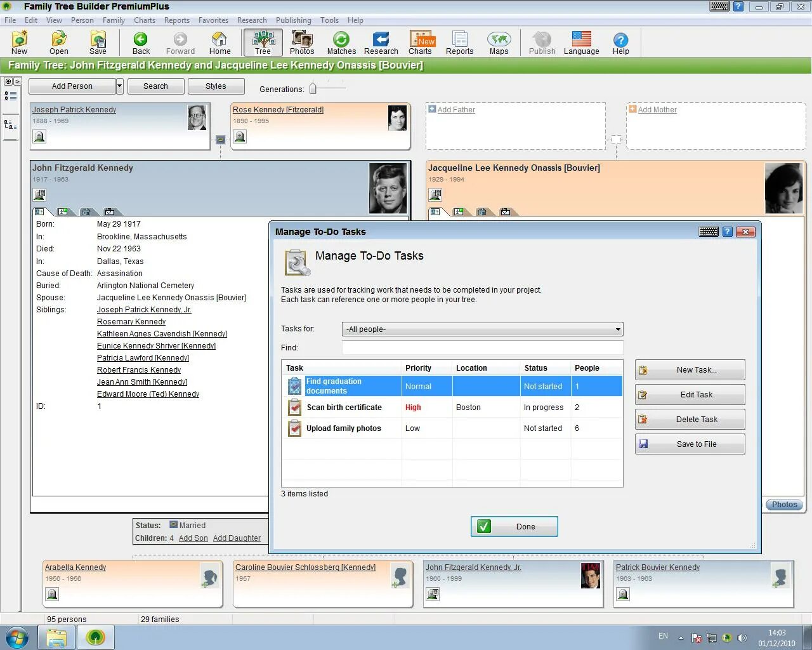Screen dimensions: 812x650
Task: Click the Publish toolbar icon
Action: pos(542,43)
